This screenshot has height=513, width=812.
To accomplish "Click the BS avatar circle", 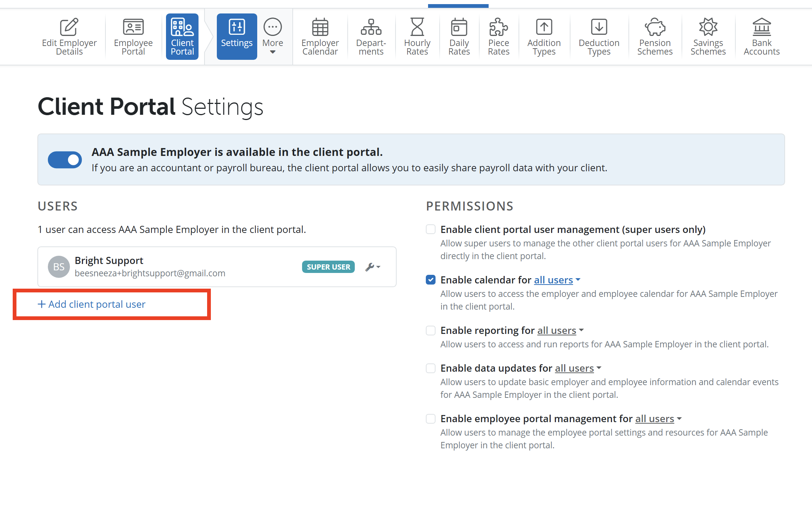I will 59,267.
